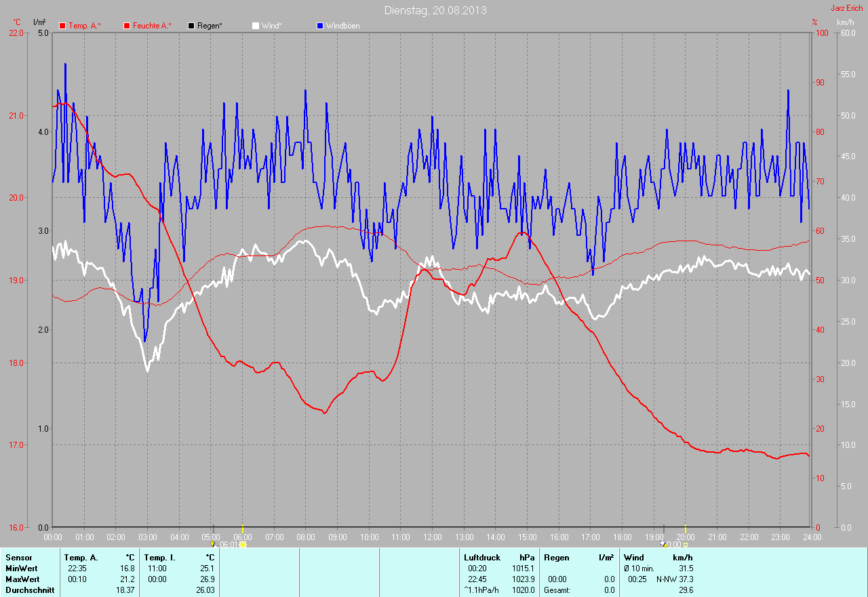Click the Jarz Erich label
The width and height of the screenshot is (868, 597).
(847, 8)
